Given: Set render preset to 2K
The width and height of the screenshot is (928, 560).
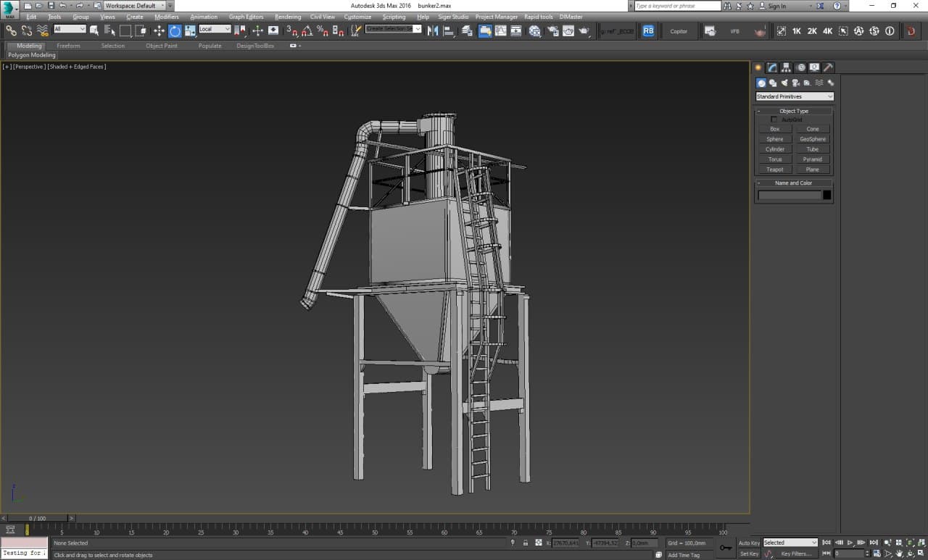Looking at the screenshot, I should click(x=812, y=31).
